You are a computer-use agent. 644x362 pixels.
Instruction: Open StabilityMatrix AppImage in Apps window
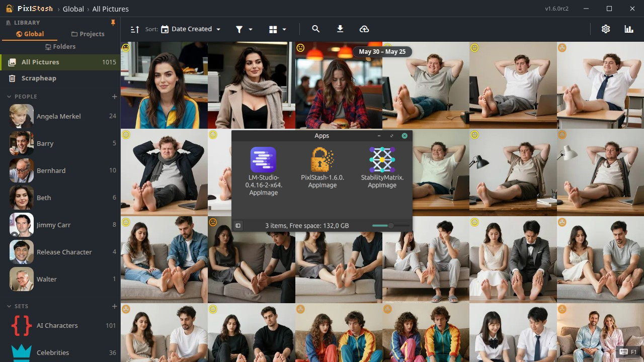tap(382, 167)
